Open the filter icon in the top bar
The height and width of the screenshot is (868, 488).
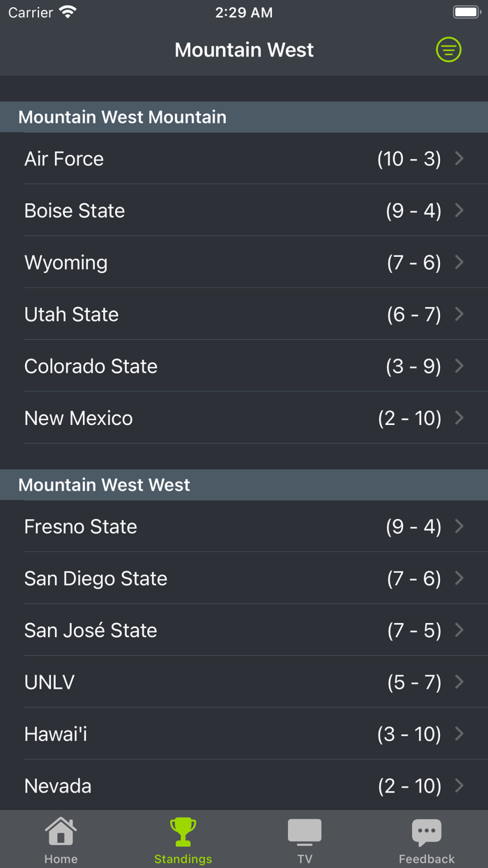(448, 50)
